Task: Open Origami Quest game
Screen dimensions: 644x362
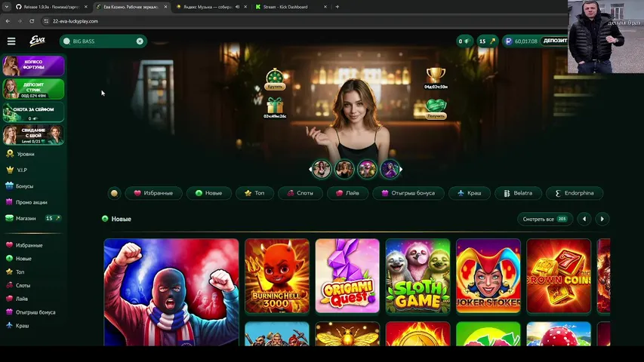Action: (347, 276)
